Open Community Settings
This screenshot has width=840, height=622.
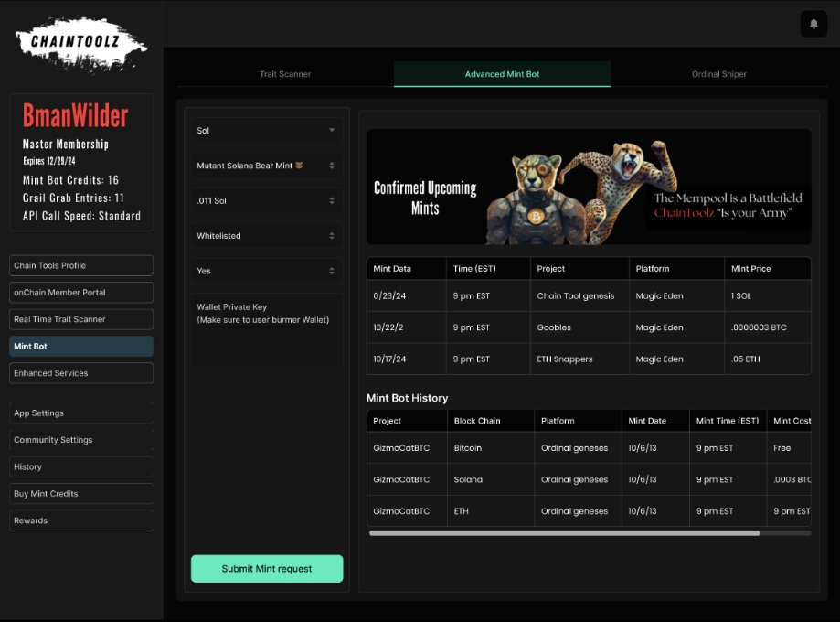click(81, 440)
